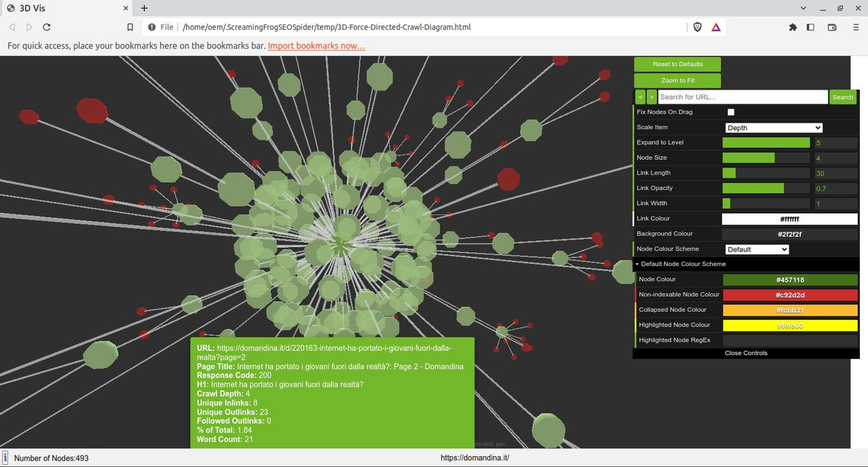The height and width of the screenshot is (467, 868).
Task: Adjust the Expand to Level slider
Action: (x=766, y=143)
